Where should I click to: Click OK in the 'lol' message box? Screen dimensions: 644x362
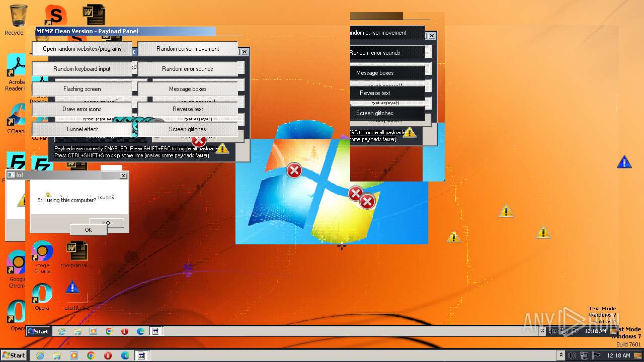pyautogui.click(x=88, y=230)
